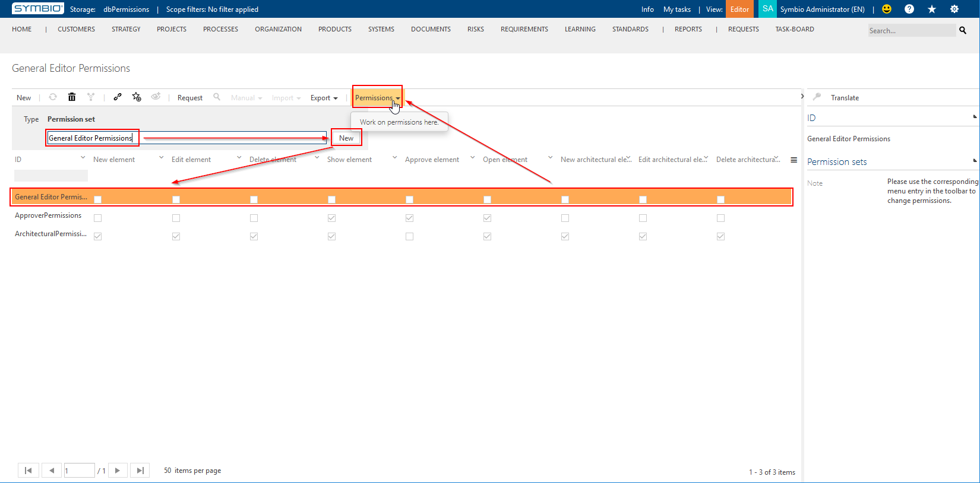Click the SA user avatar

pos(767,9)
